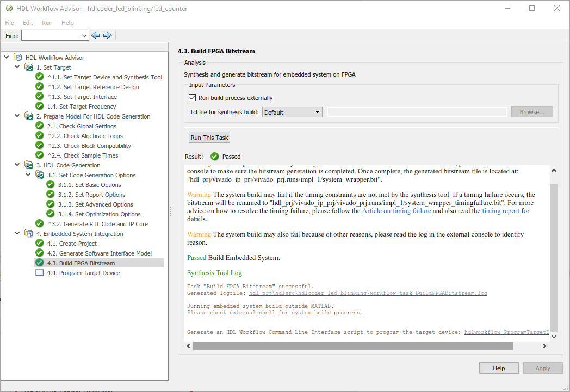The width and height of the screenshot is (570, 392).
Task: Click the Set Target folder icon
Action: [29, 67]
